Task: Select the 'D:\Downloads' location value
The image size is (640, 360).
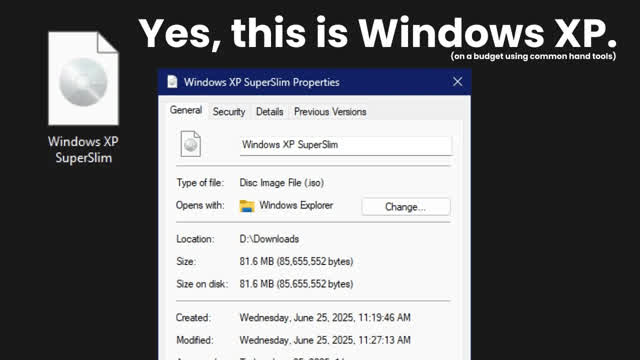Action: click(269, 239)
